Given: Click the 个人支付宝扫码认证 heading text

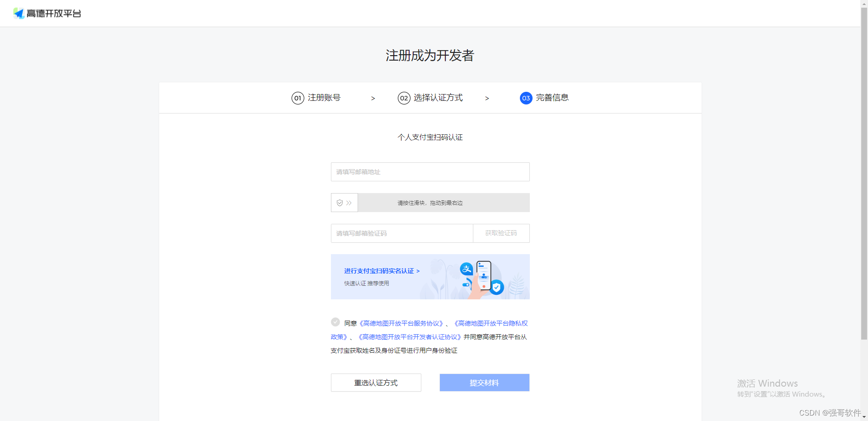Looking at the screenshot, I should (430, 137).
